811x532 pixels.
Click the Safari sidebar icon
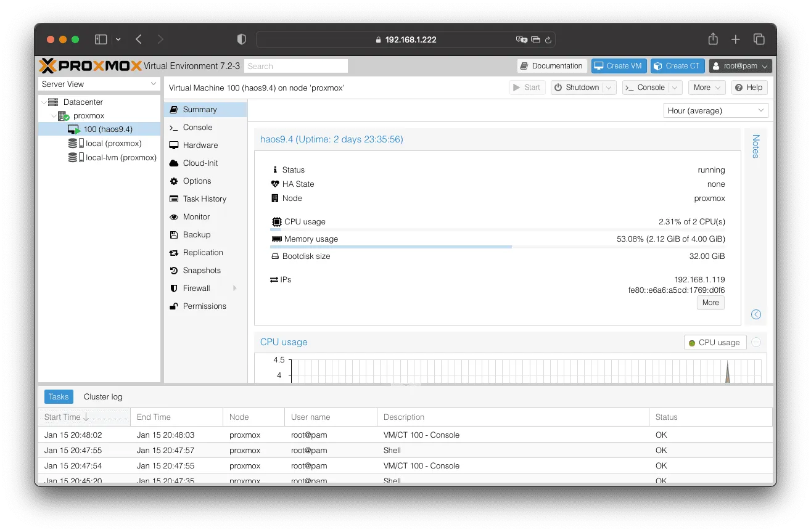click(x=101, y=39)
